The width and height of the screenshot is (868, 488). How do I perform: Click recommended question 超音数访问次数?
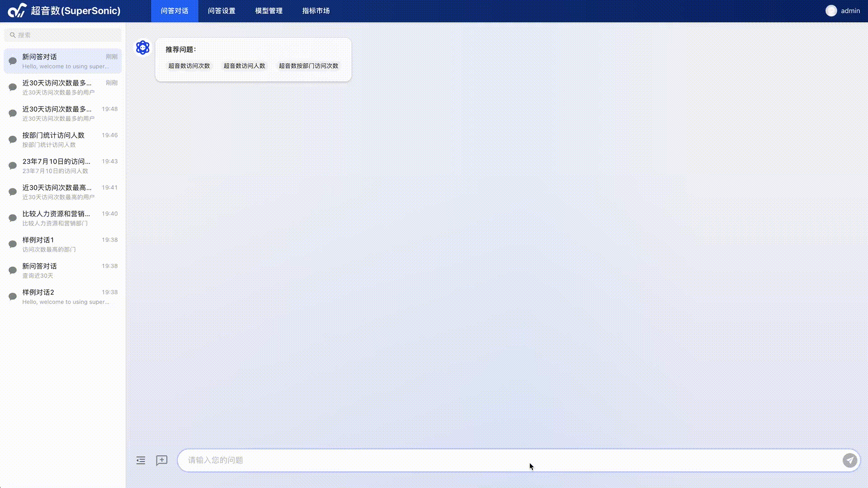tap(189, 66)
